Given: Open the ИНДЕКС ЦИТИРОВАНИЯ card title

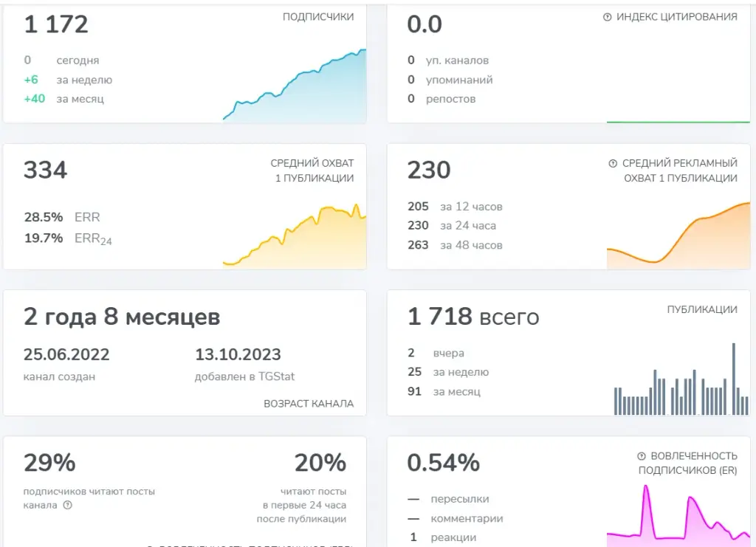Looking at the screenshot, I should coord(677,17).
